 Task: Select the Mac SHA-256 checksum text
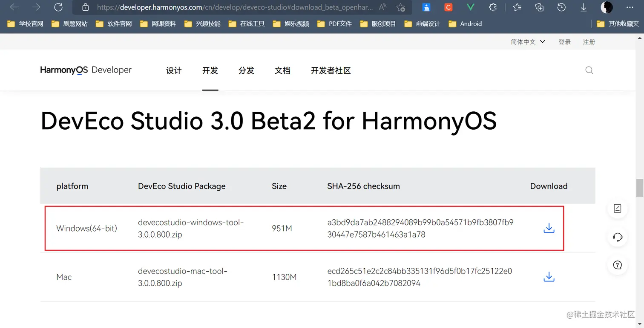coord(420,277)
